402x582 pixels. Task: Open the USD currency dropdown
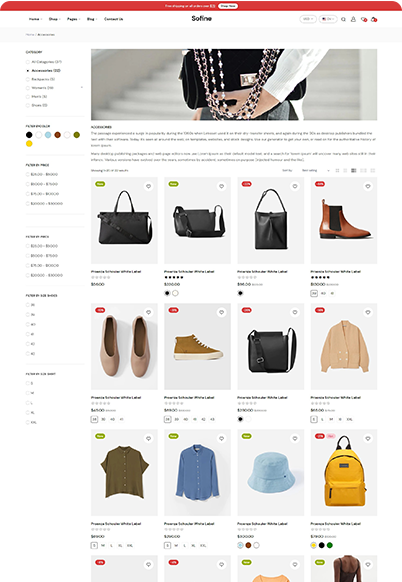pyautogui.click(x=308, y=19)
